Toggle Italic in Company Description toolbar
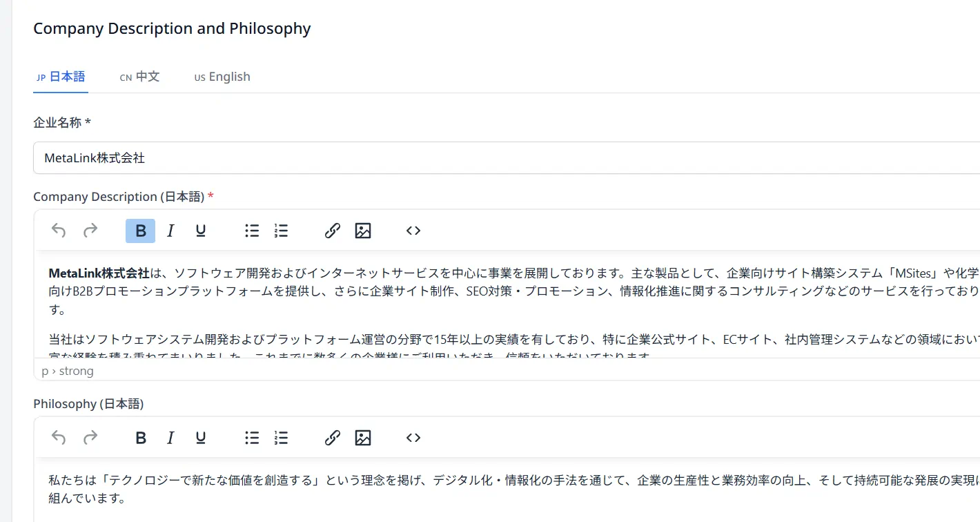Viewport: 980px width, 522px height. coord(170,231)
